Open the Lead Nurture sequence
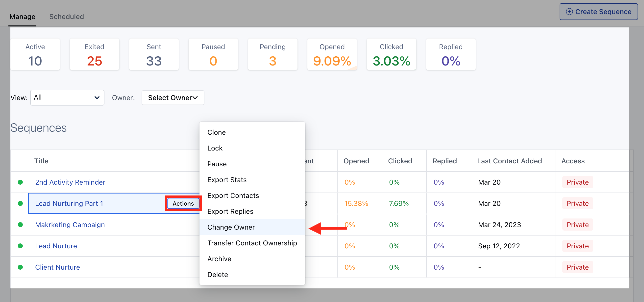The height and width of the screenshot is (302, 644). (56, 246)
